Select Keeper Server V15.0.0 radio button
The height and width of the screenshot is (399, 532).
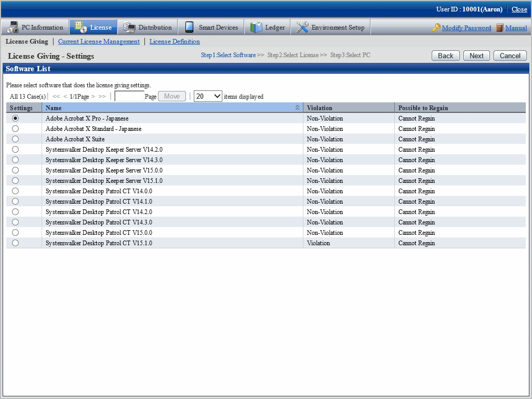15,170
